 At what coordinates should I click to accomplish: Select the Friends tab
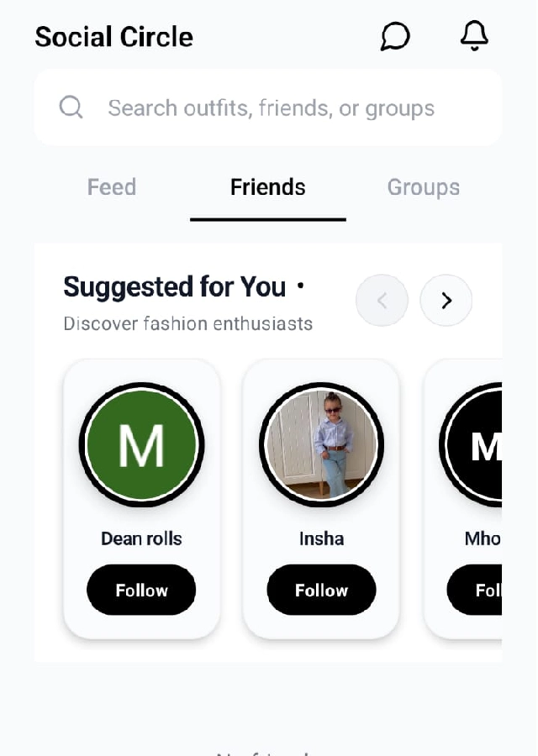point(267,186)
